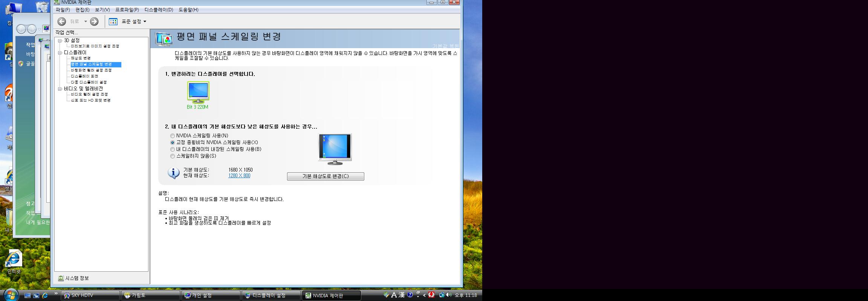
Task: Launch Internet Explorer from quick launch
Action: pyautogui.click(x=45, y=295)
